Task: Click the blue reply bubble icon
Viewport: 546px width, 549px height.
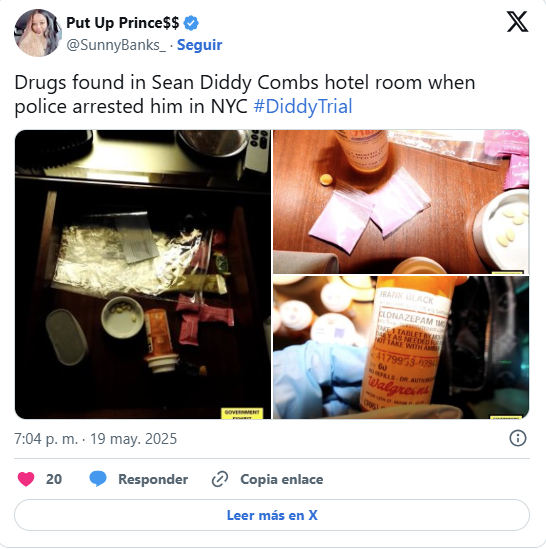Action: [98, 479]
